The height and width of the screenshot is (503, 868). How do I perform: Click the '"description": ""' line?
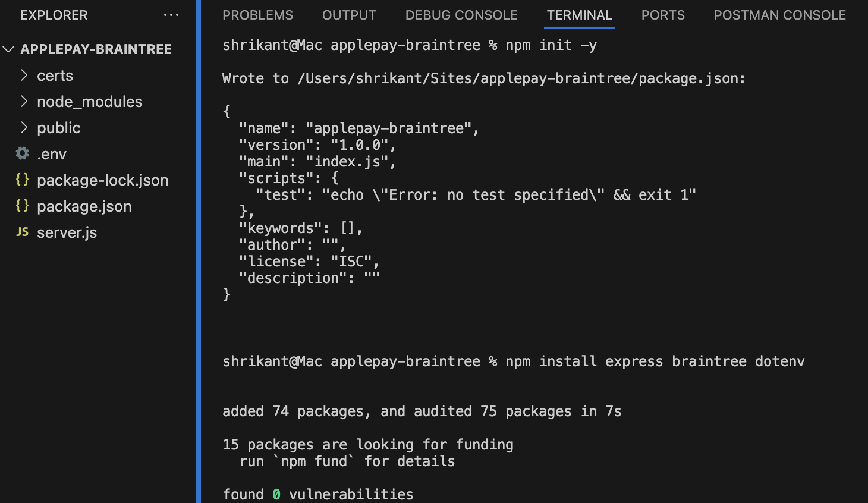309,278
